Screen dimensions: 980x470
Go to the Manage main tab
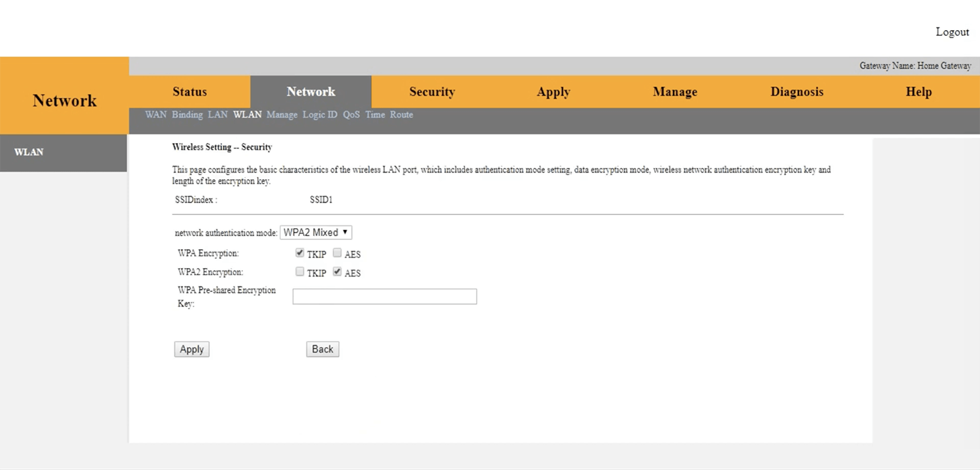(675, 92)
